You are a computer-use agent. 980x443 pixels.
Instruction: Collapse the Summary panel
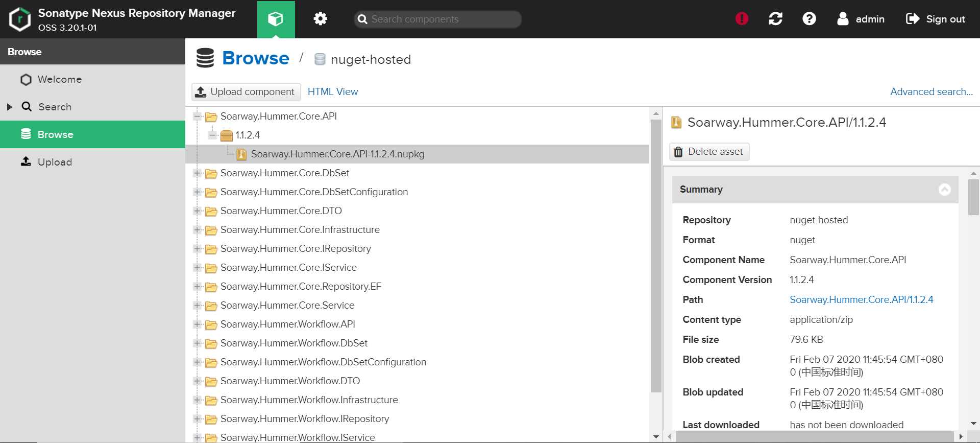click(944, 190)
